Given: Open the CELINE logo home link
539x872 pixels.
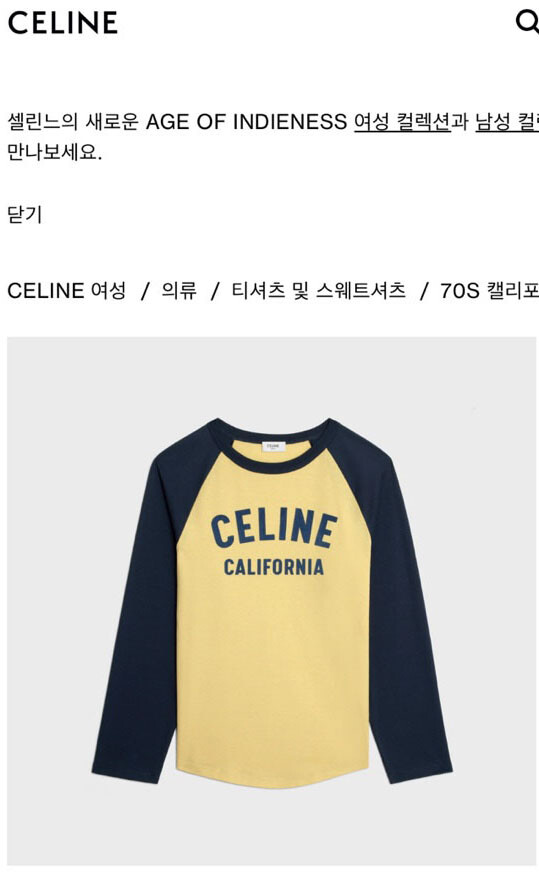Looking at the screenshot, I should coord(62,23).
